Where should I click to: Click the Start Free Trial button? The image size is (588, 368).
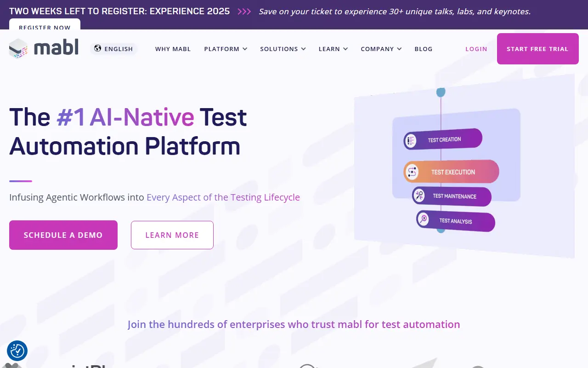(x=537, y=49)
